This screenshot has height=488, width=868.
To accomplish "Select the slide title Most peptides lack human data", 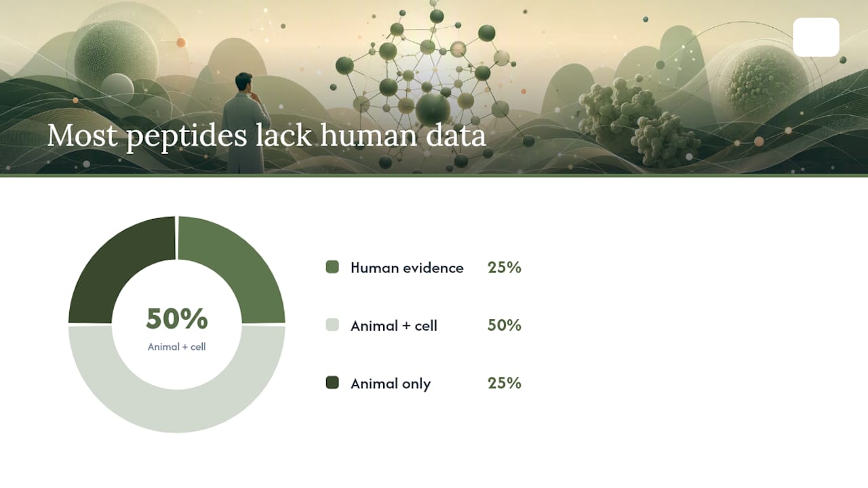I will (x=267, y=136).
